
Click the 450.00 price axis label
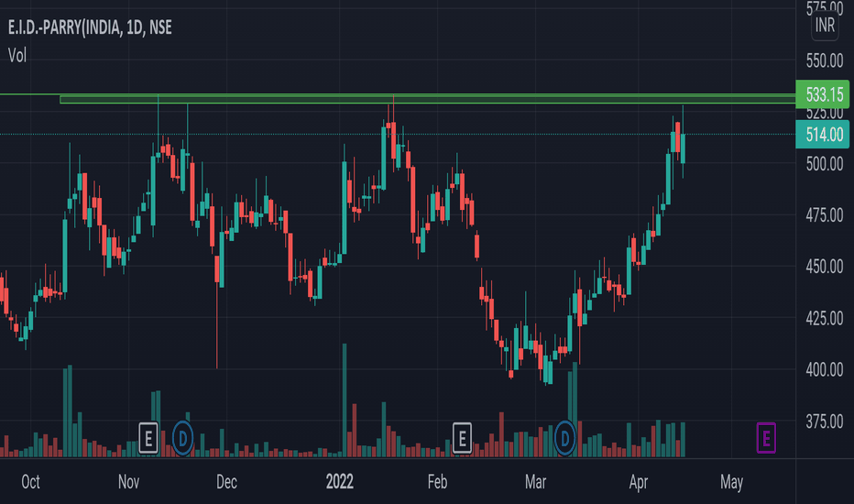click(x=825, y=267)
